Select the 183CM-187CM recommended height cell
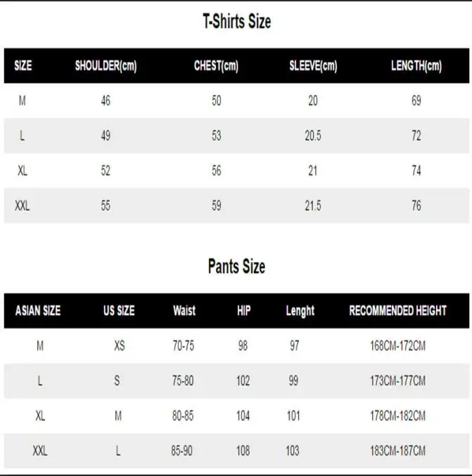This screenshot has width=472, height=476. [x=398, y=451]
